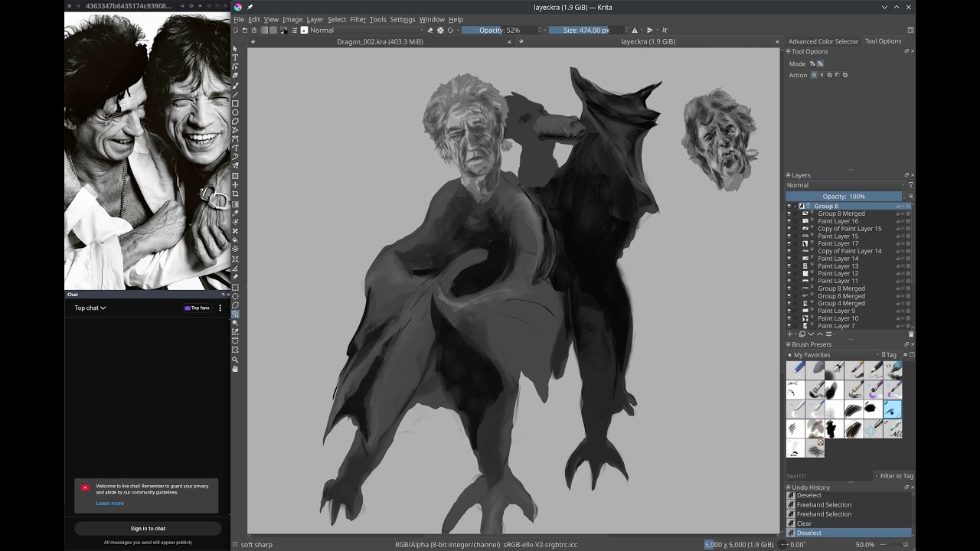980x551 pixels.
Task: Hide Paint Layer 16 with eye icon
Action: [x=789, y=221]
